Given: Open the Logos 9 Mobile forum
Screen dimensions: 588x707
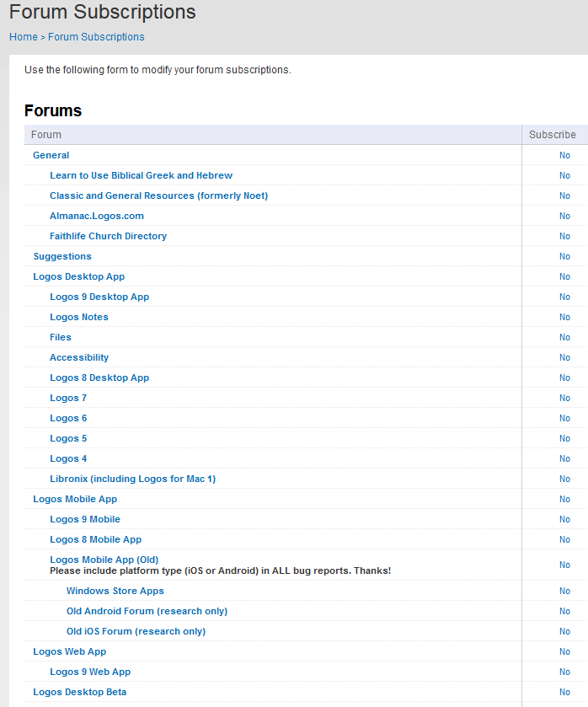Looking at the screenshot, I should [x=85, y=519].
